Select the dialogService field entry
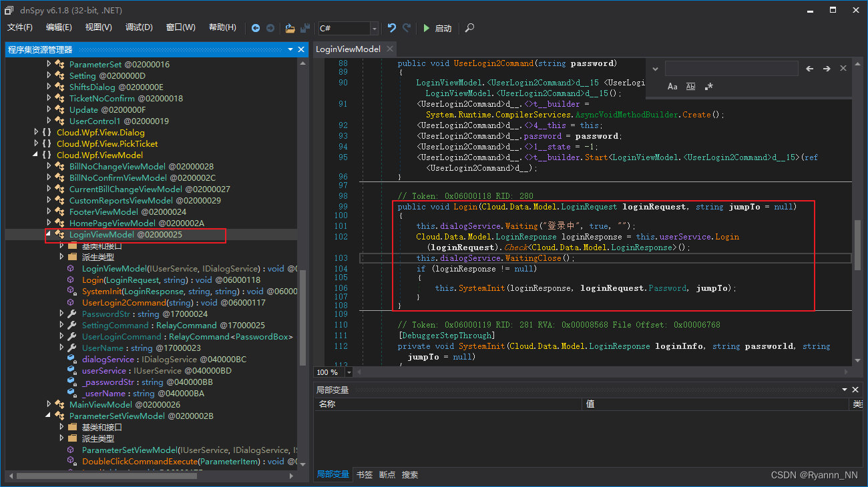The width and height of the screenshot is (868, 487). [164, 359]
